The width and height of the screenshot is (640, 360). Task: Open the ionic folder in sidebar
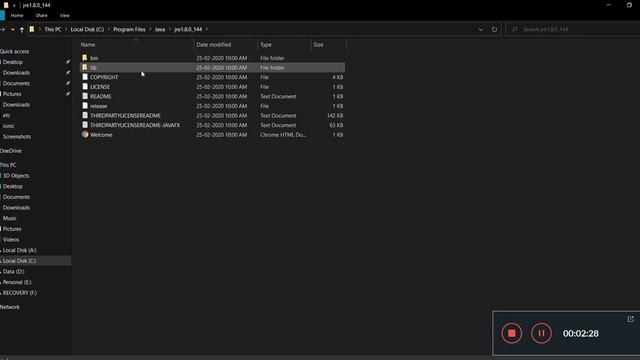pos(9,126)
